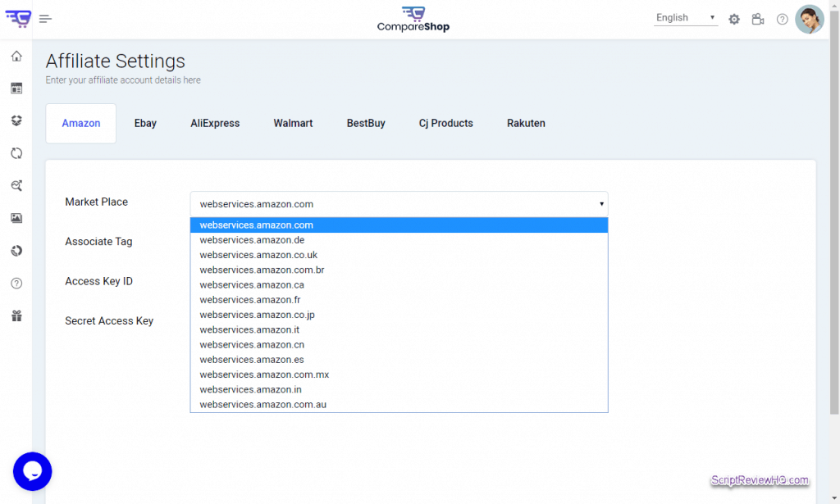
Task: Click the sync arrows icon in sidebar
Action: tap(16, 153)
